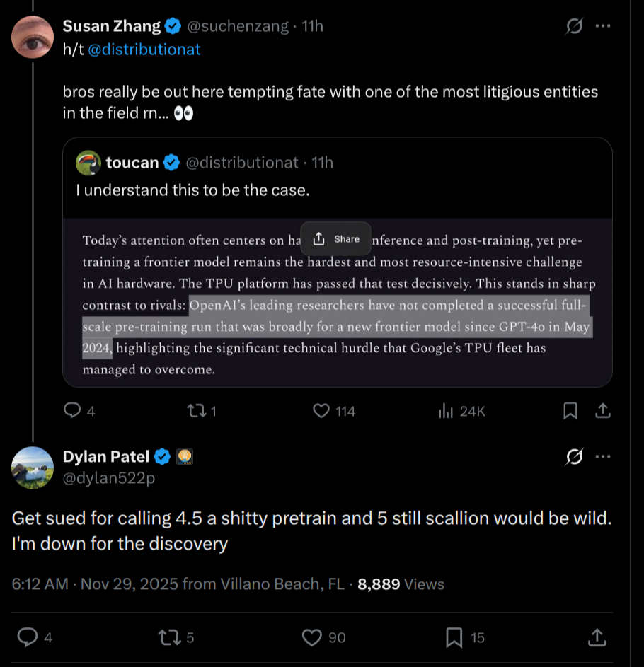Reply to Susan Zhang's post
The height and width of the screenshot is (667, 644).
point(73,410)
